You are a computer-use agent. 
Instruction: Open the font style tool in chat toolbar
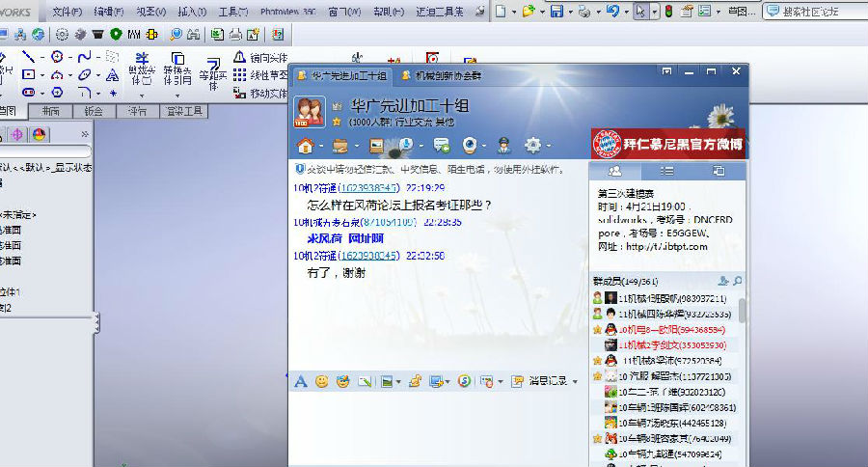[300, 381]
